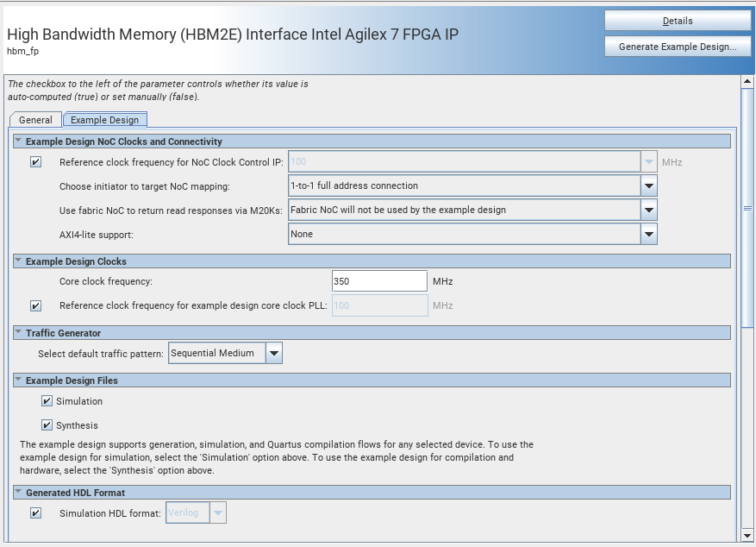This screenshot has height=547, width=756.
Task: Collapse Example Design NoC Clocks and Connectivity section
Action: (x=18, y=141)
